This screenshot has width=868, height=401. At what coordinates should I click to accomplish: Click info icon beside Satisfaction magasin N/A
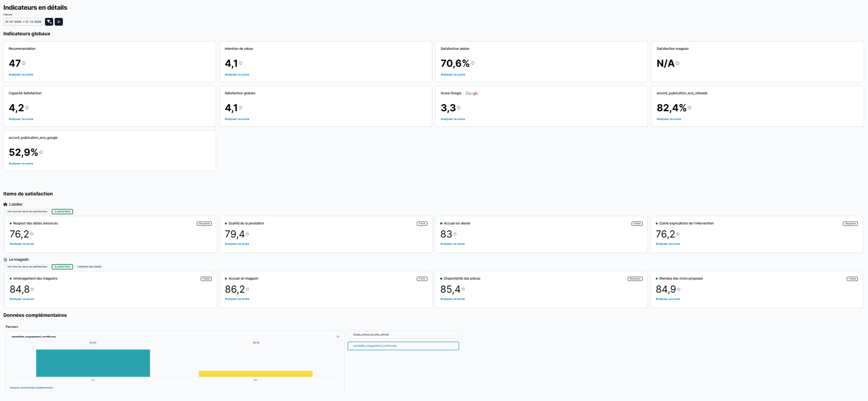[677, 63]
